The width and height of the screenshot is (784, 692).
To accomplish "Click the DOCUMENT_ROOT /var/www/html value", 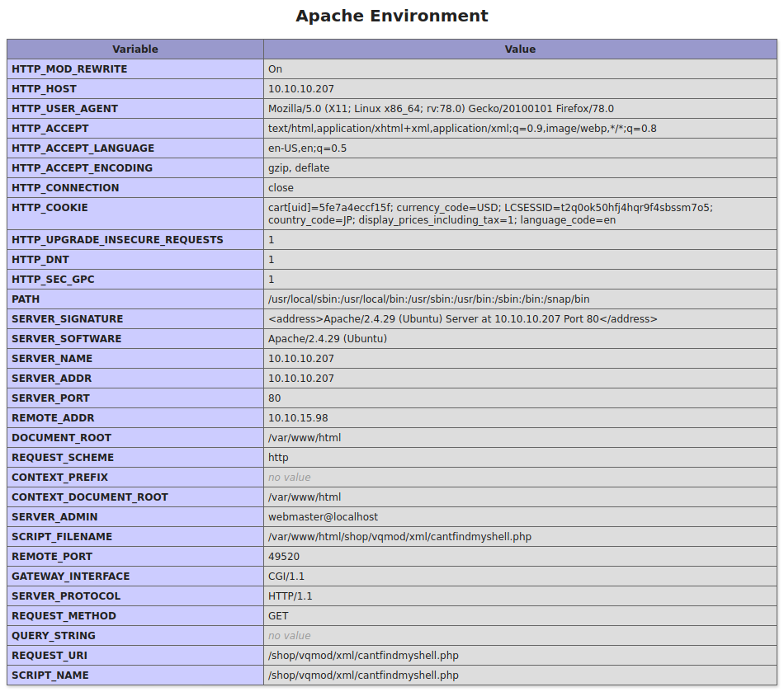I will point(305,438).
